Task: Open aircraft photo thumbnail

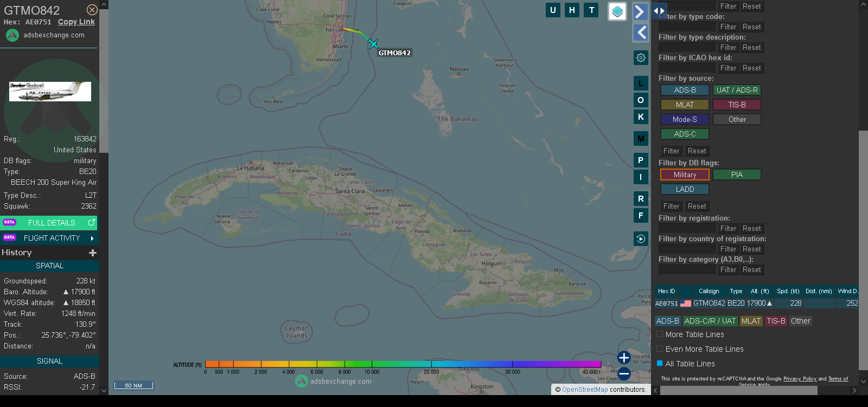Action: coord(50,92)
